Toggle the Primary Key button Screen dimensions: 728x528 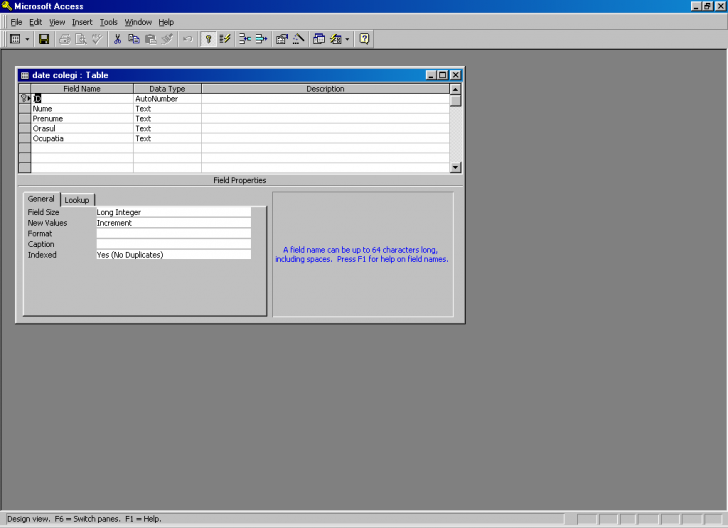tap(208, 39)
